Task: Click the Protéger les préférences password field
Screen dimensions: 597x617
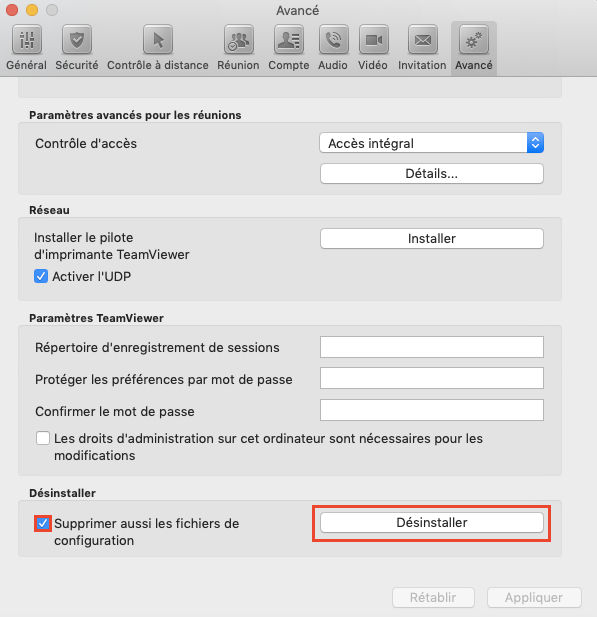Action: tap(432, 378)
